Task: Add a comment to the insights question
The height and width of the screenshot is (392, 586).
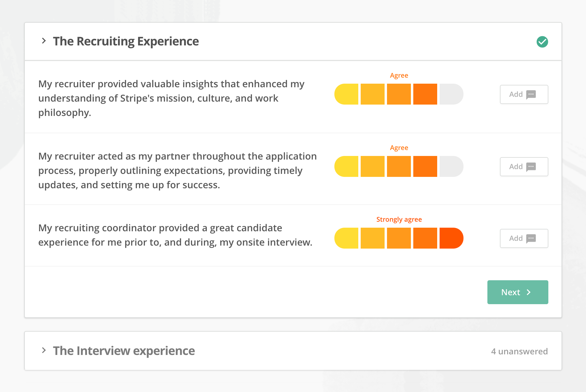Action: pos(524,94)
